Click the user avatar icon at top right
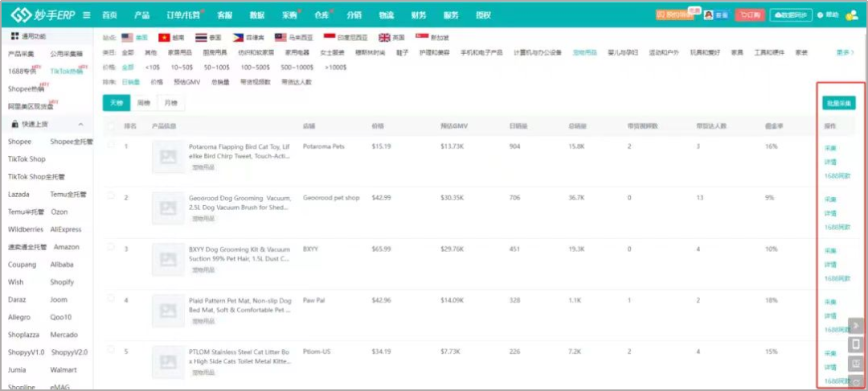868x391 pixels. pyautogui.click(x=852, y=15)
